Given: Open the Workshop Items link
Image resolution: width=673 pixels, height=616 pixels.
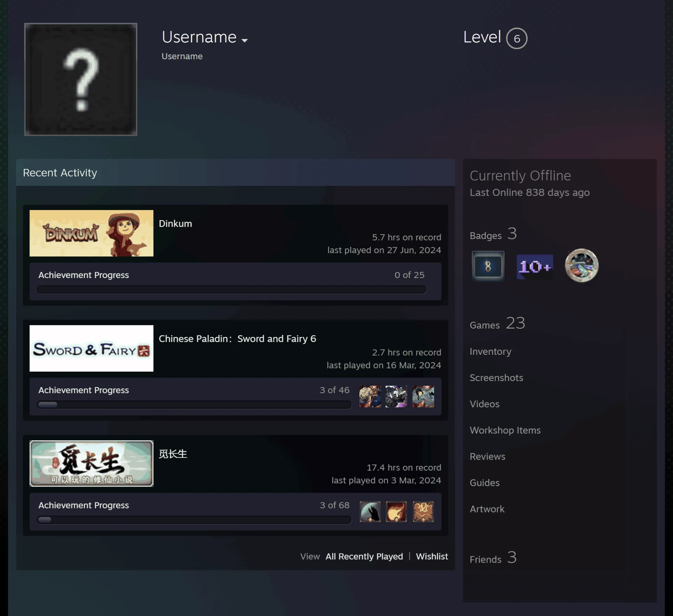Looking at the screenshot, I should pos(505,430).
